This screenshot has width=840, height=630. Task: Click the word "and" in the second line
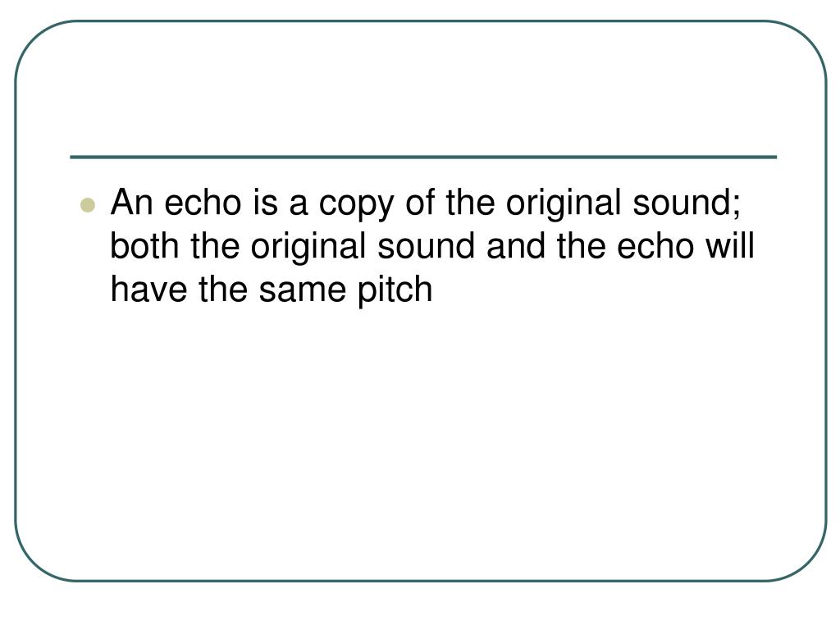[x=515, y=246]
